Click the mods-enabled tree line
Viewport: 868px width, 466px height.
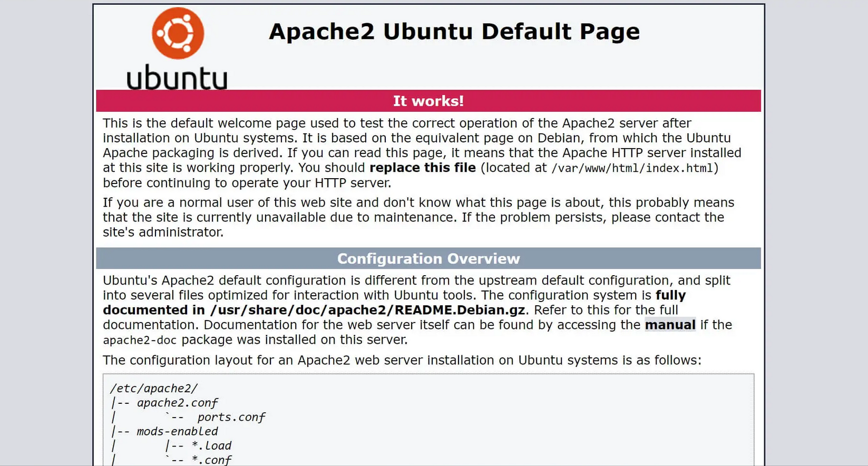point(164,431)
